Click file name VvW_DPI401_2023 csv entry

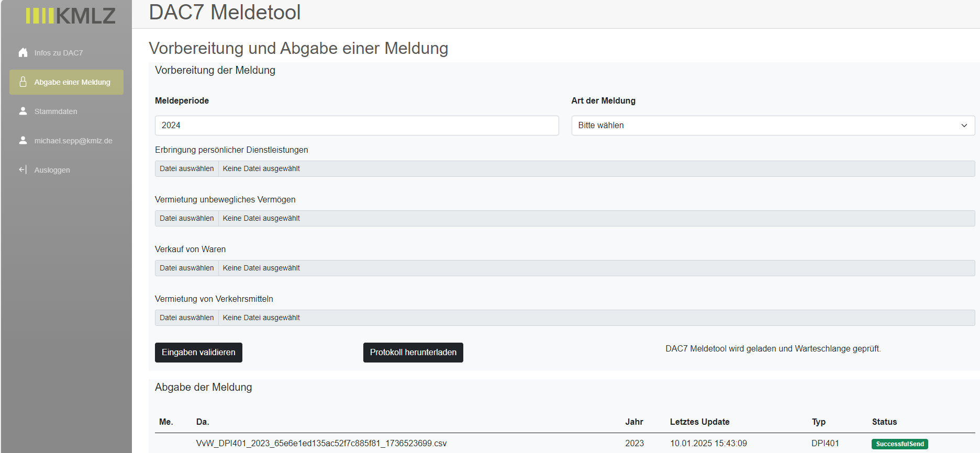point(321,444)
